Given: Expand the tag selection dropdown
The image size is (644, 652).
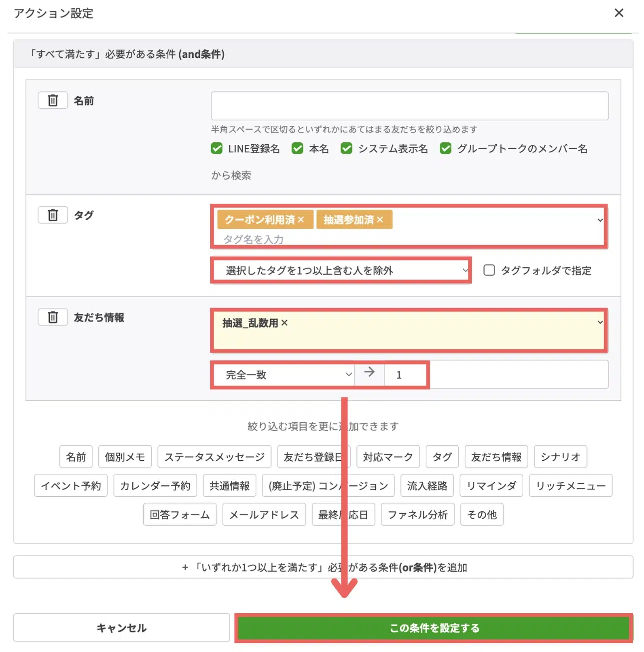Looking at the screenshot, I should click(x=600, y=220).
